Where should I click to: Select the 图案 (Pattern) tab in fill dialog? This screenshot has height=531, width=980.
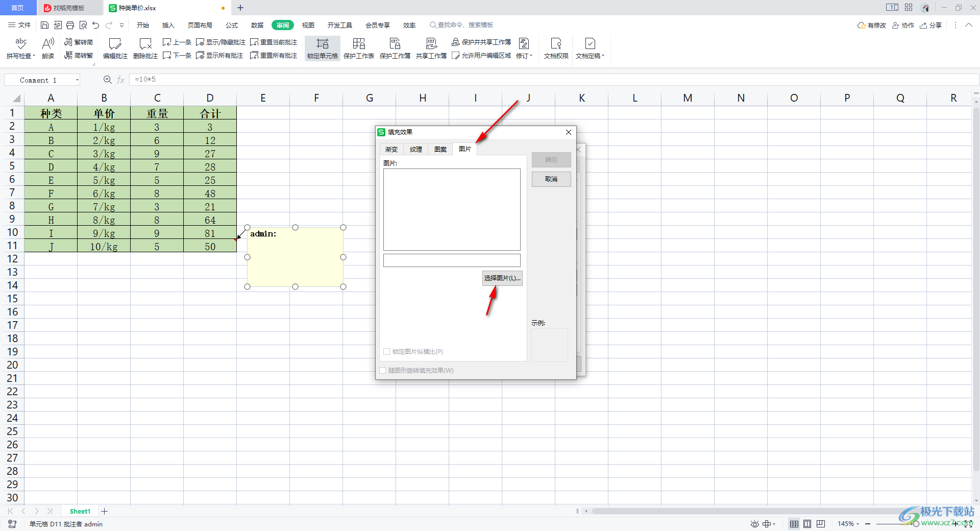pos(440,149)
